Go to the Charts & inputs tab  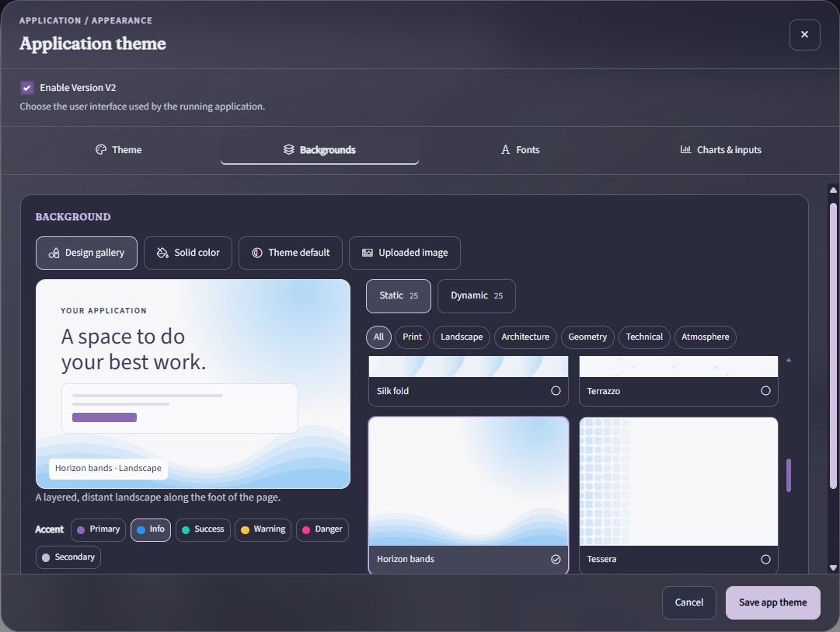tap(720, 149)
